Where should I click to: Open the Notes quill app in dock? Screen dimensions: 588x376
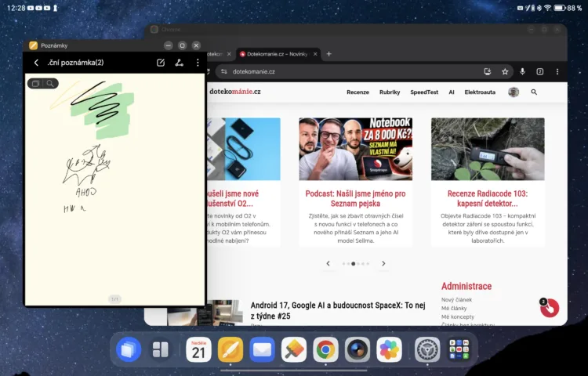230,350
